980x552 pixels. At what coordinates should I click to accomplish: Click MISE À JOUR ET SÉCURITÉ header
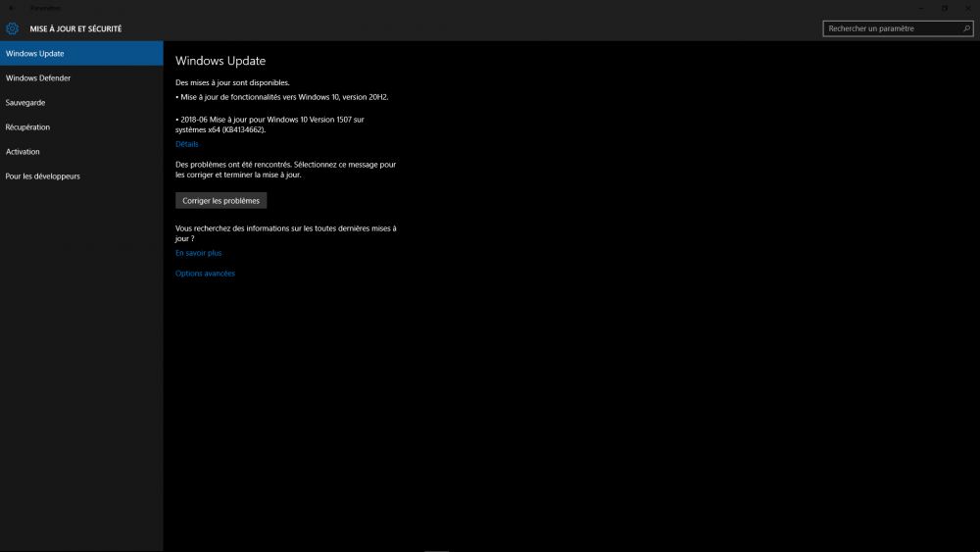point(75,28)
